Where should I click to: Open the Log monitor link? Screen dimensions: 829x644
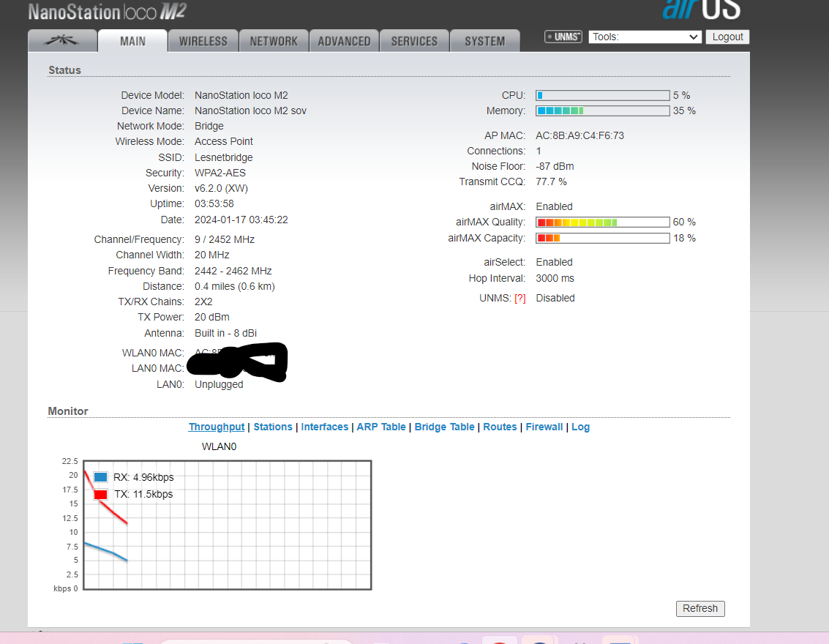tap(580, 427)
